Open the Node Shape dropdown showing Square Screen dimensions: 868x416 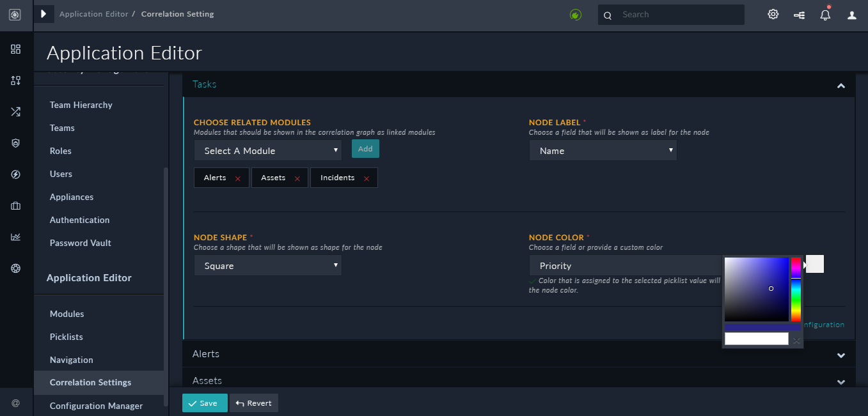[267, 265]
